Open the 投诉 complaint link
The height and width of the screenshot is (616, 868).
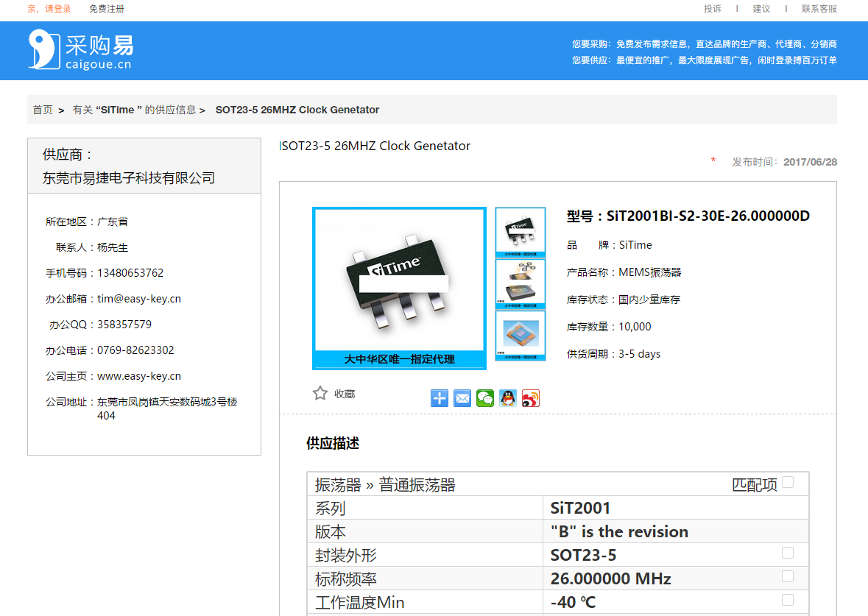coord(713,9)
